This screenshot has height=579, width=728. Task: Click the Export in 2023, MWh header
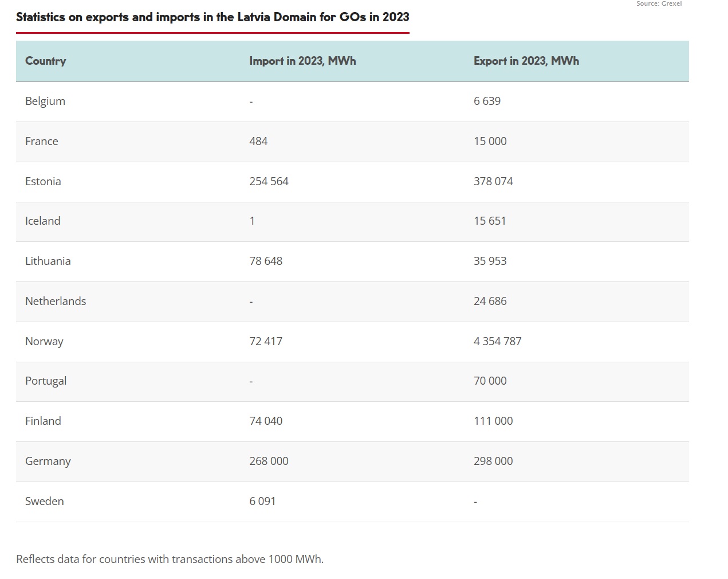coord(526,61)
